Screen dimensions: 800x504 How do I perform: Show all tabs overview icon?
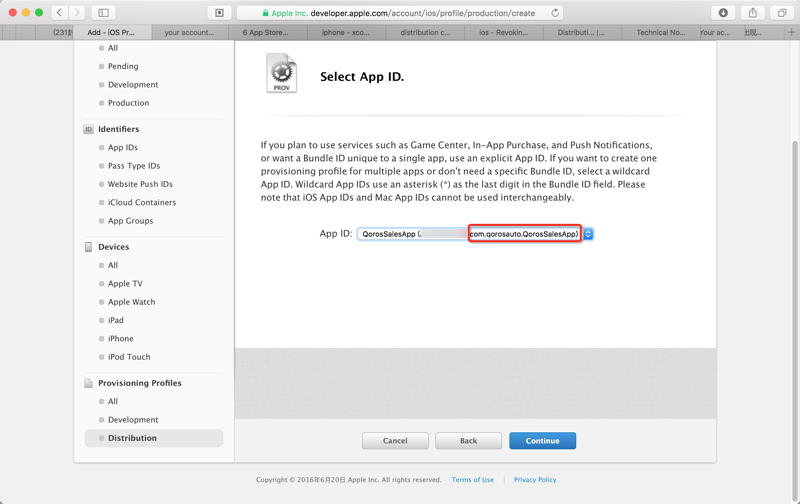point(782,13)
